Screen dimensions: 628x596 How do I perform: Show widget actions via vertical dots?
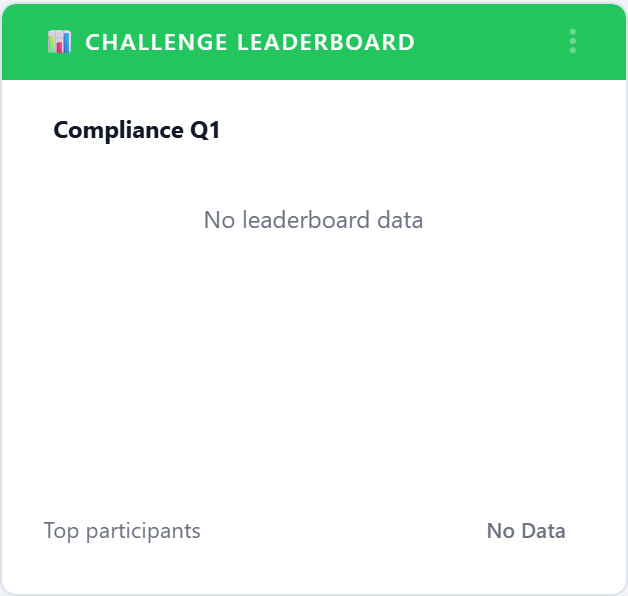pyautogui.click(x=573, y=41)
